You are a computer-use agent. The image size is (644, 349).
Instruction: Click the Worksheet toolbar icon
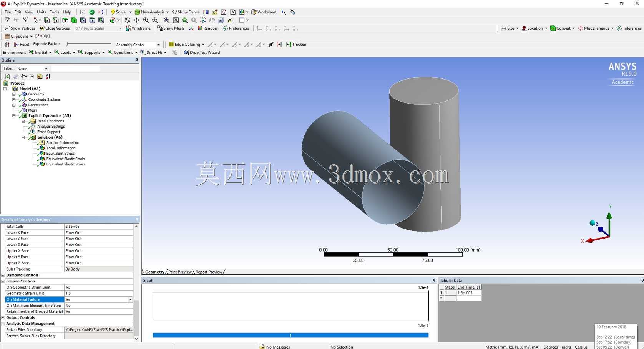pos(264,12)
